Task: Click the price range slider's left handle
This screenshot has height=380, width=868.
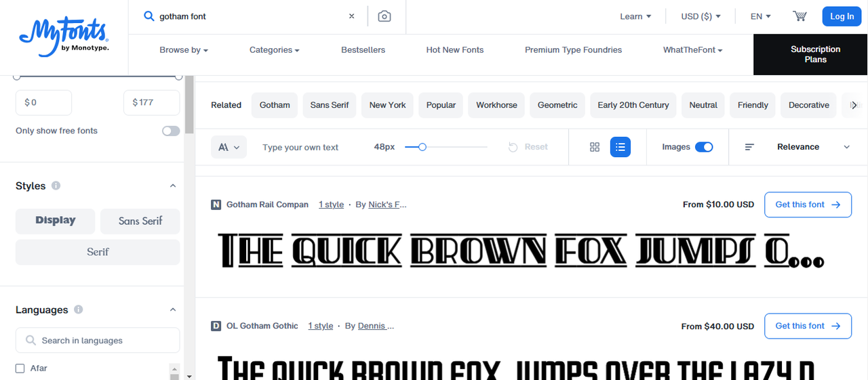Action: 16,77
